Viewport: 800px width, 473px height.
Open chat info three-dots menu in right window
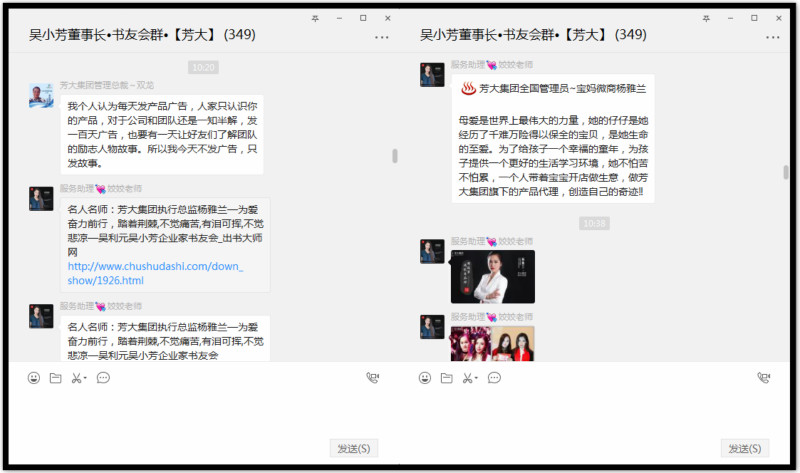[773, 37]
